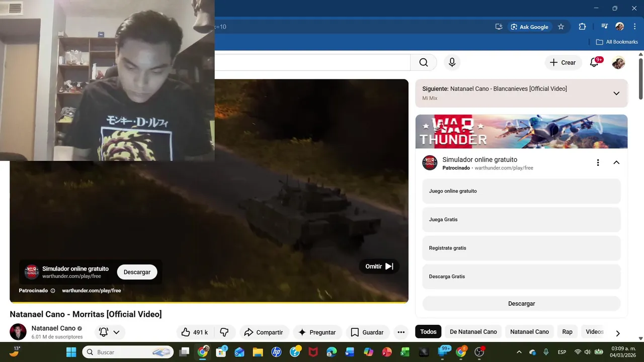Click the Crear button
This screenshot has height=362, width=644.
(x=562, y=62)
